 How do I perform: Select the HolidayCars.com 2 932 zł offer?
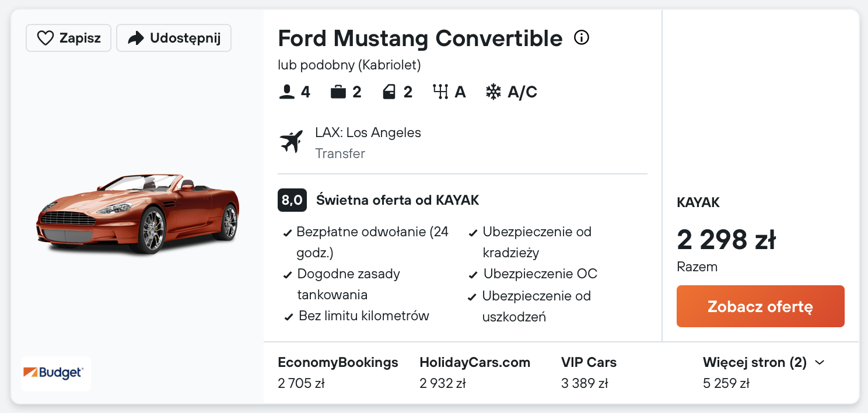click(x=474, y=372)
